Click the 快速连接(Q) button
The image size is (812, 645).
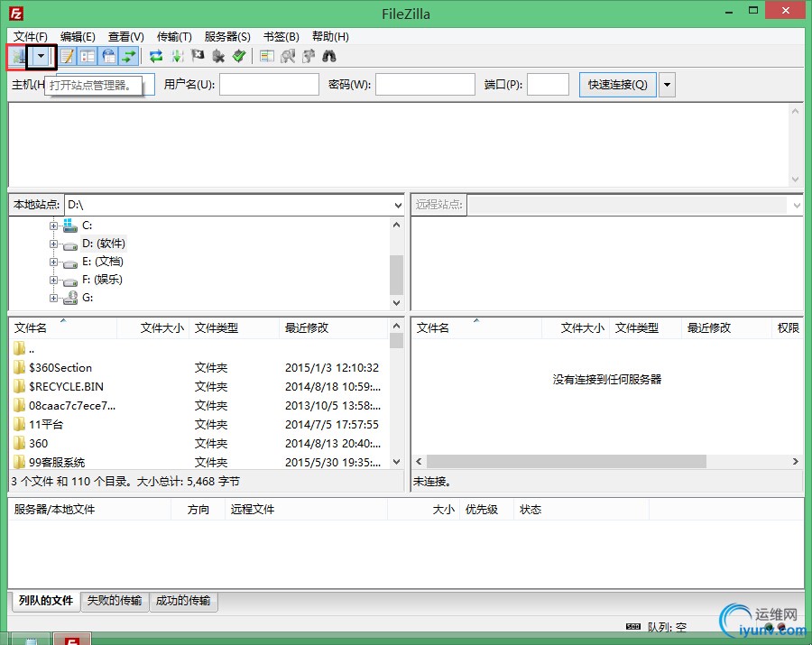point(618,85)
